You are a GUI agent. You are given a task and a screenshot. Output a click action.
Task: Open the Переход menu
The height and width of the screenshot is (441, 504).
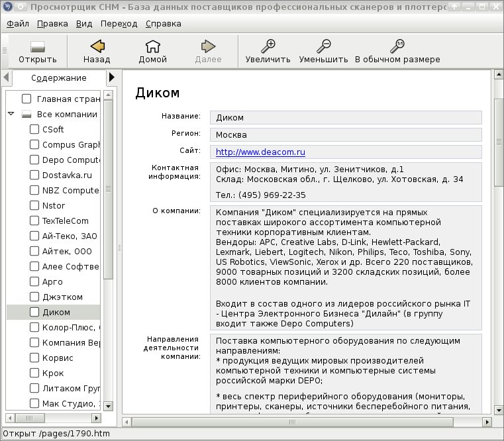point(119,24)
